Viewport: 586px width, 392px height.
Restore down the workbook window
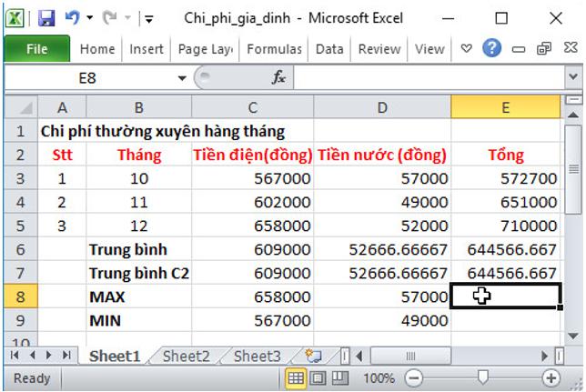click(544, 48)
